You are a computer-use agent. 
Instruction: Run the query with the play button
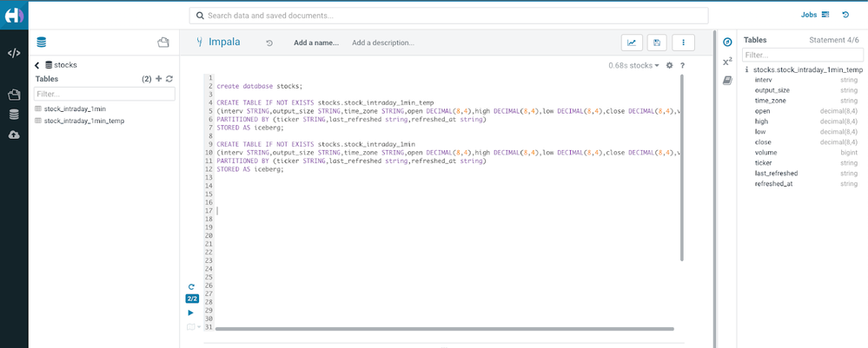click(191, 312)
